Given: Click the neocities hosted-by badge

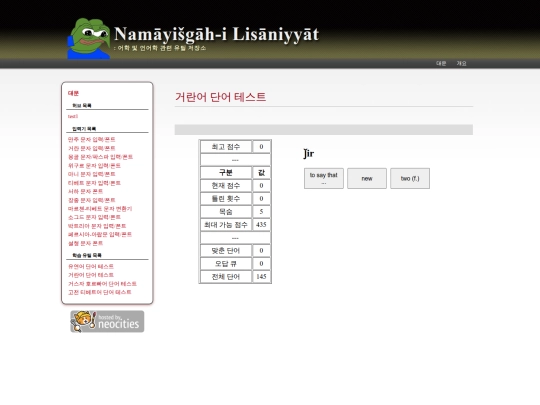Looking at the screenshot, I should point(107,321).
